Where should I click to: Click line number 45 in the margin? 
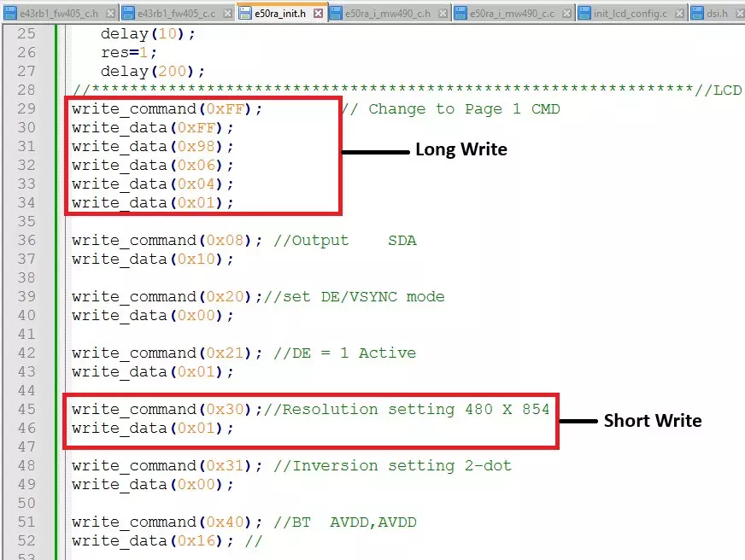tap(26, 410)
